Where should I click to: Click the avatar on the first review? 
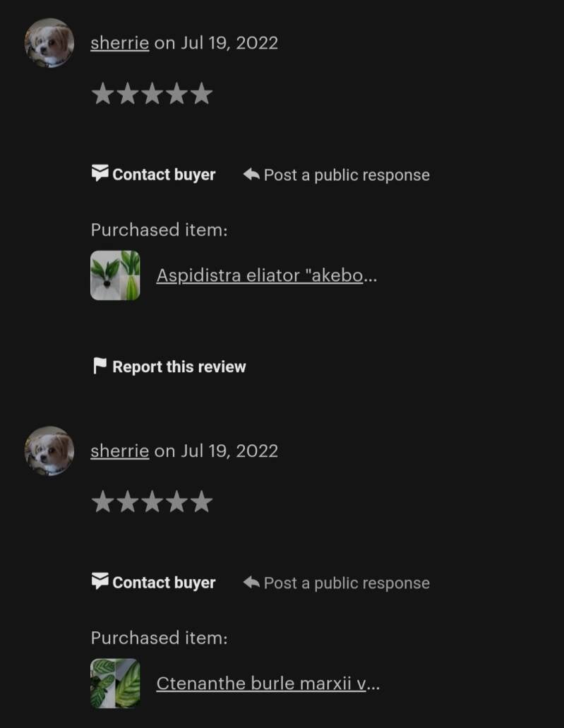click(49, 42)
